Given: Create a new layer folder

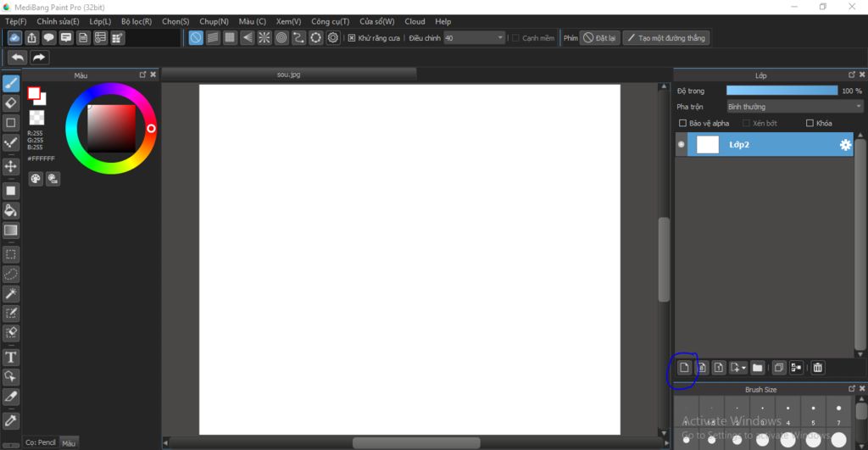Looking at the screenshot, I should [x=757, y=368].
